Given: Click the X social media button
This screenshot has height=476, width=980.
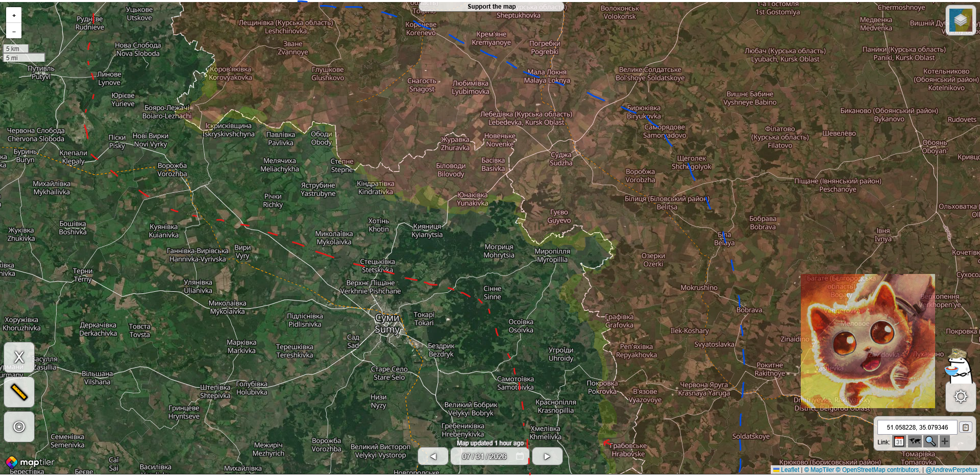Looking at the screenshot, I should [19, 357].
